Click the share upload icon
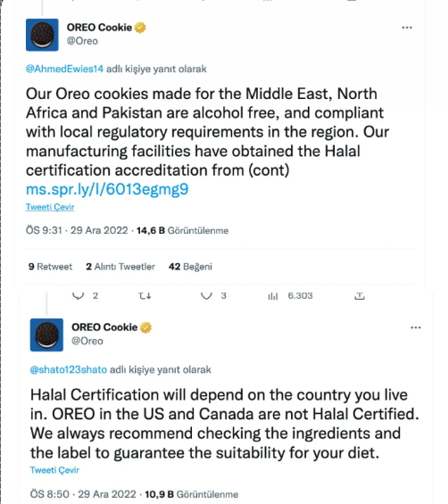 [360, 296]
